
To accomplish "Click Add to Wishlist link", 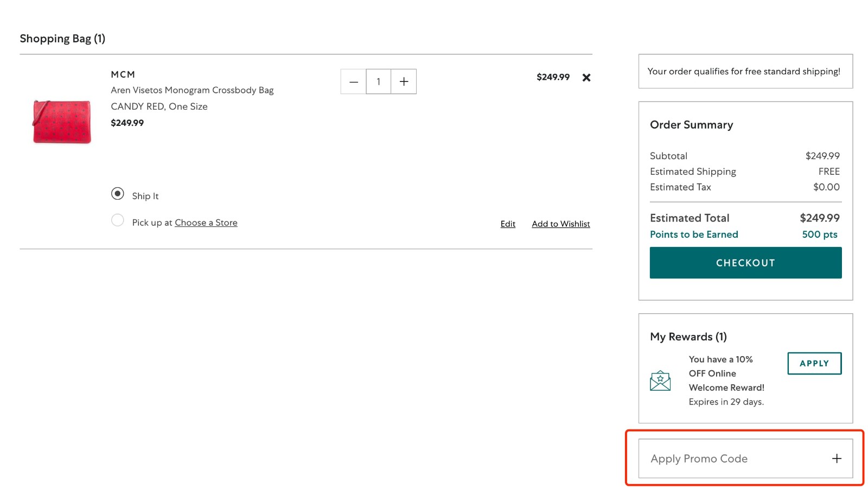I will [561, 224].
